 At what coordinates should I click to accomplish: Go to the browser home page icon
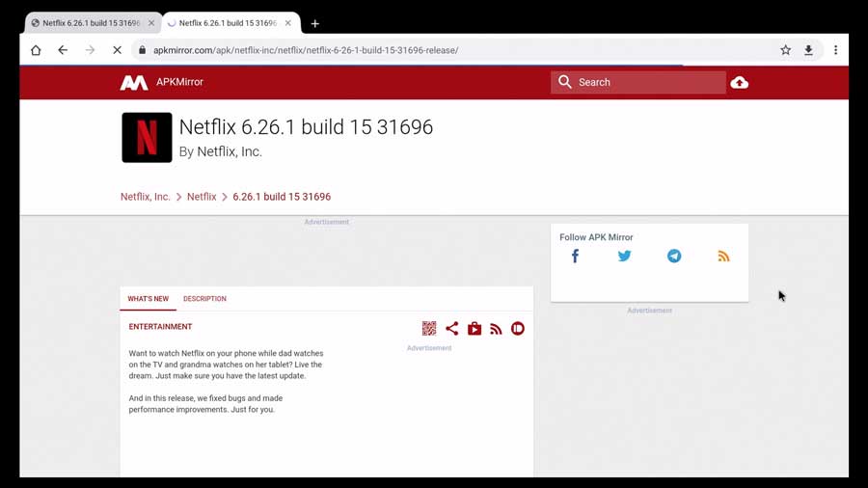pos(36,50)
